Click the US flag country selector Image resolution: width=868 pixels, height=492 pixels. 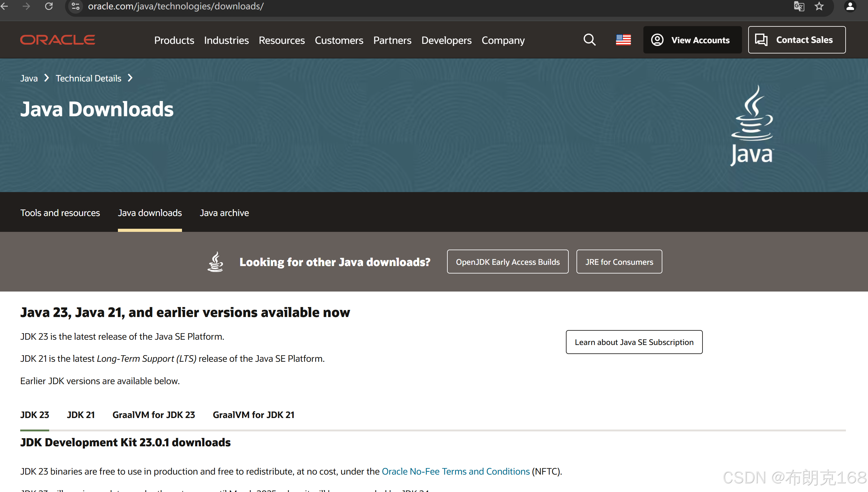pyautogui.click(x=623, y=40)
